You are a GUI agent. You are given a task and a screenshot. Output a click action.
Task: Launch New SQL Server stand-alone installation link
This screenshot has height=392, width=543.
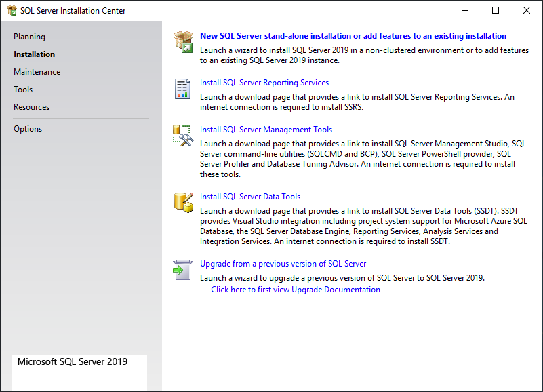(x=353, y=36)
